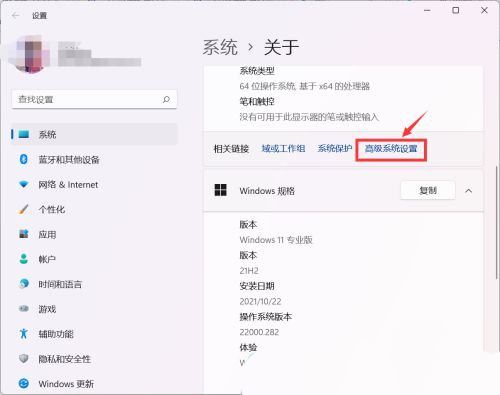This screenshot has height=395, width=500.
Task: Minimize the 设置 window
Action: coord(427,11)
